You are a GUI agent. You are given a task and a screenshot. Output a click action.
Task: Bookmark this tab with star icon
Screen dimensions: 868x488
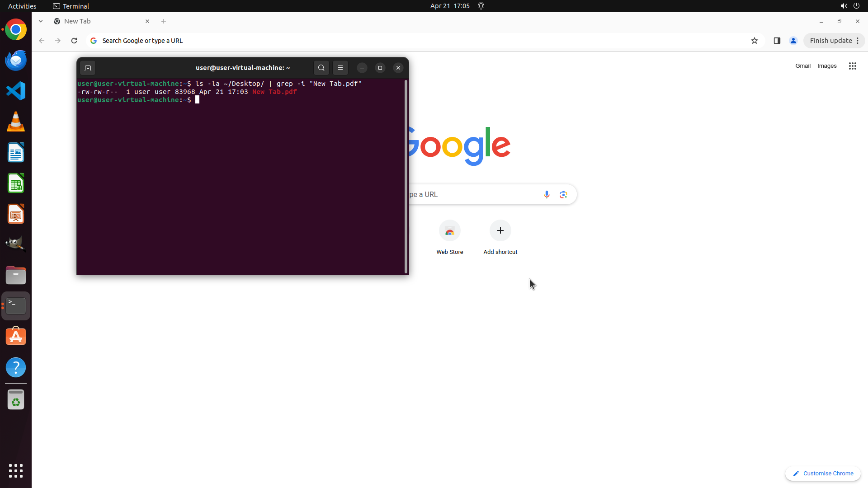tap(754, 41)
